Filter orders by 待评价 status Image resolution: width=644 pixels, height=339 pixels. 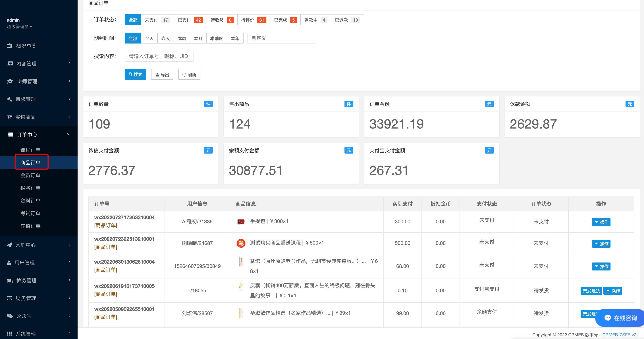[x=254, y=20]
